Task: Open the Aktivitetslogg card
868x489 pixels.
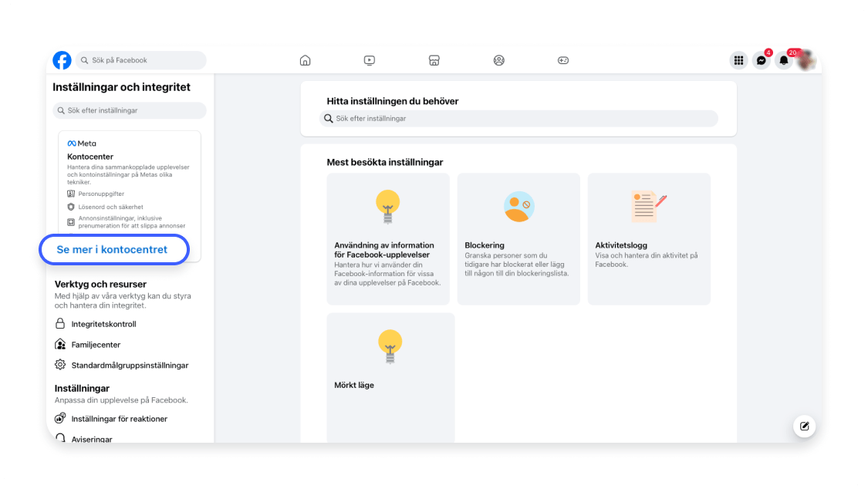Action: (648, 238)
